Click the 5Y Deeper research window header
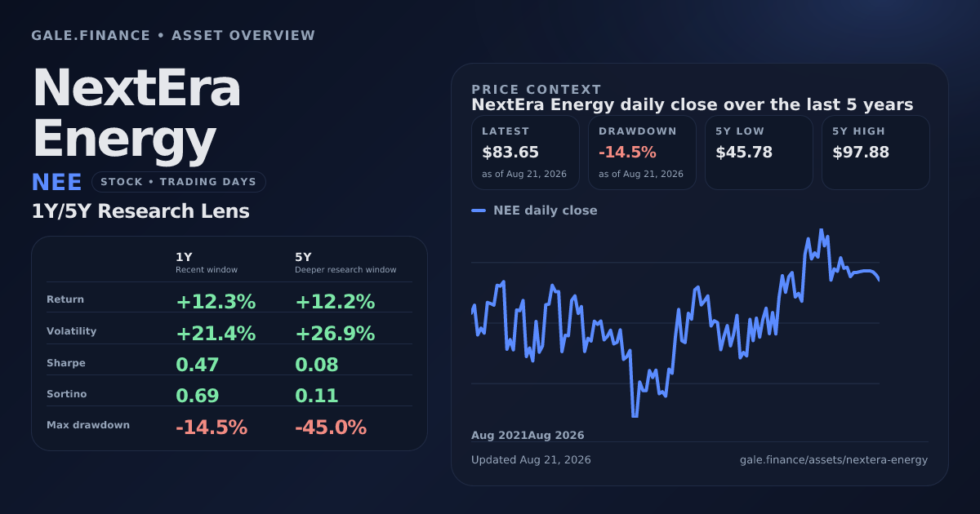This screenshot has height=514, width=980. coord(345,263)
